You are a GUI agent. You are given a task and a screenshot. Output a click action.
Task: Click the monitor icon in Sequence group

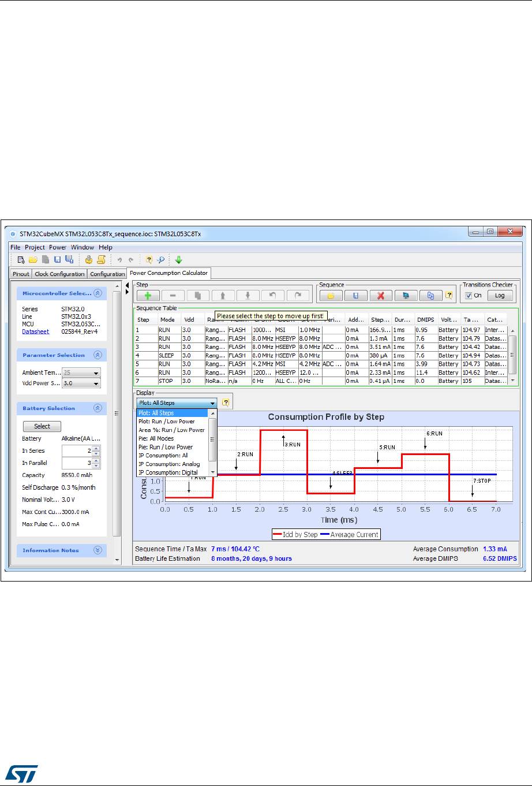click(406, 295)
